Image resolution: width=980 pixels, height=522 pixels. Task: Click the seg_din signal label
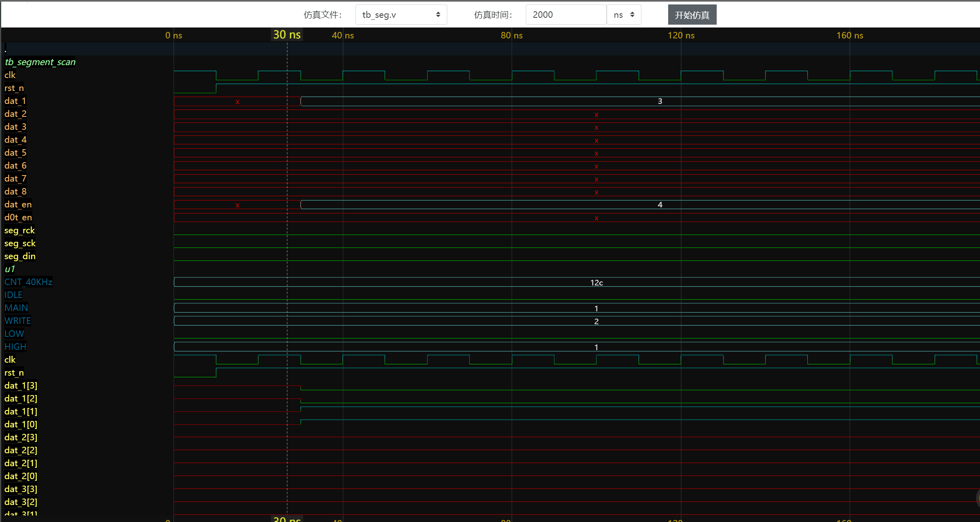20,256
